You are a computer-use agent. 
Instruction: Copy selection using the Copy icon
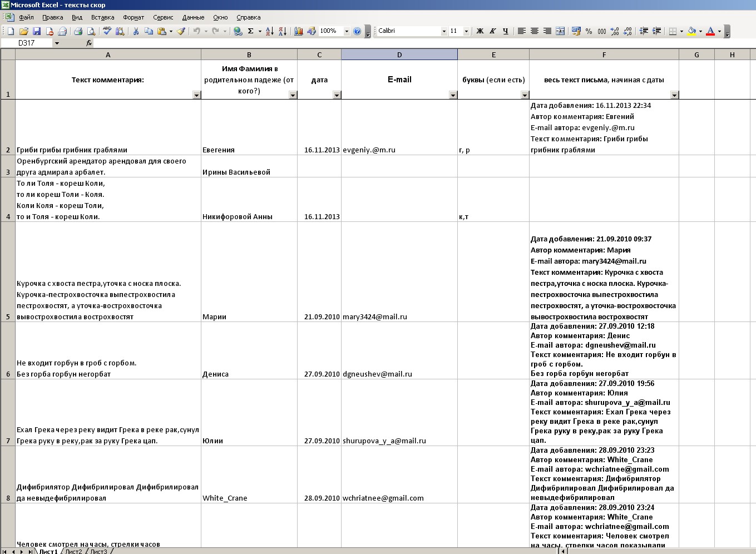click(149, 31)
